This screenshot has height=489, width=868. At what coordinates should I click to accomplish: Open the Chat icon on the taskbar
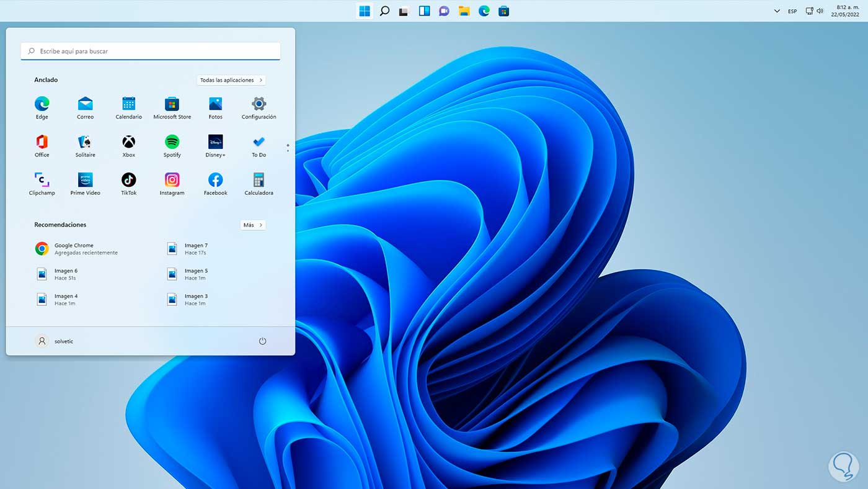444,11
